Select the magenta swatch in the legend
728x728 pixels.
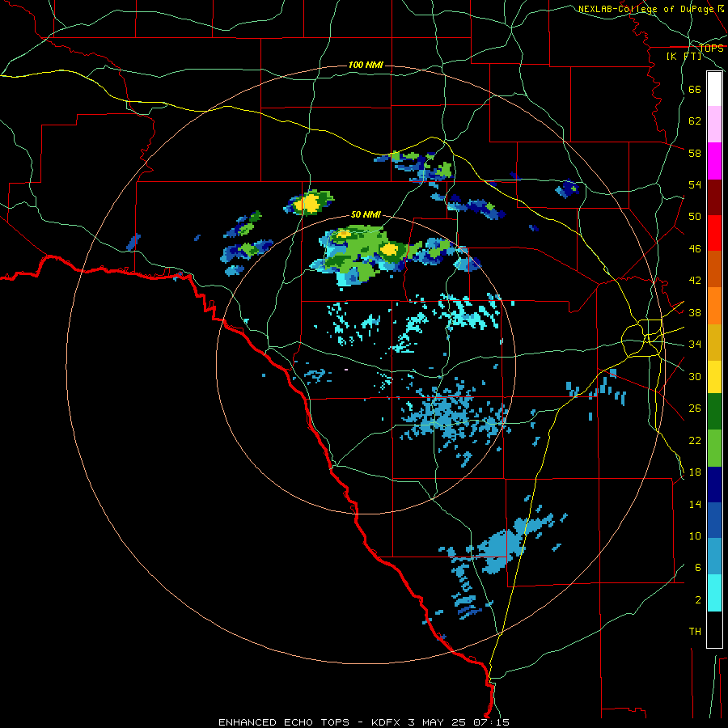[x=714, y=161]
